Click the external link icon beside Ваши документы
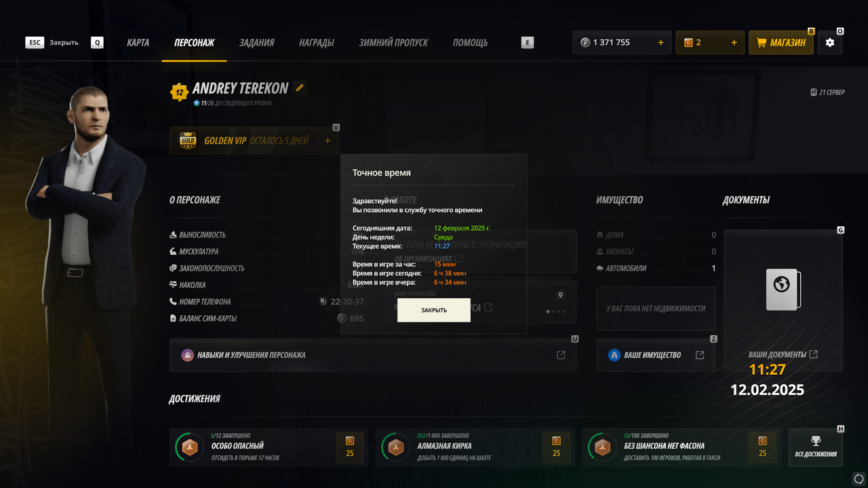This screenshot has height=488, width=868. click(814, 354)
